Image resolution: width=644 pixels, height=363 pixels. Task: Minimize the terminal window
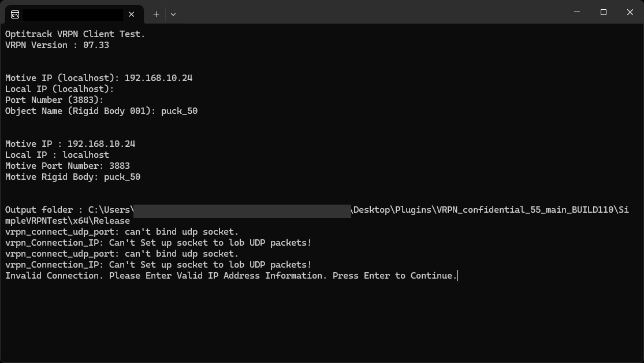(577, 12)
